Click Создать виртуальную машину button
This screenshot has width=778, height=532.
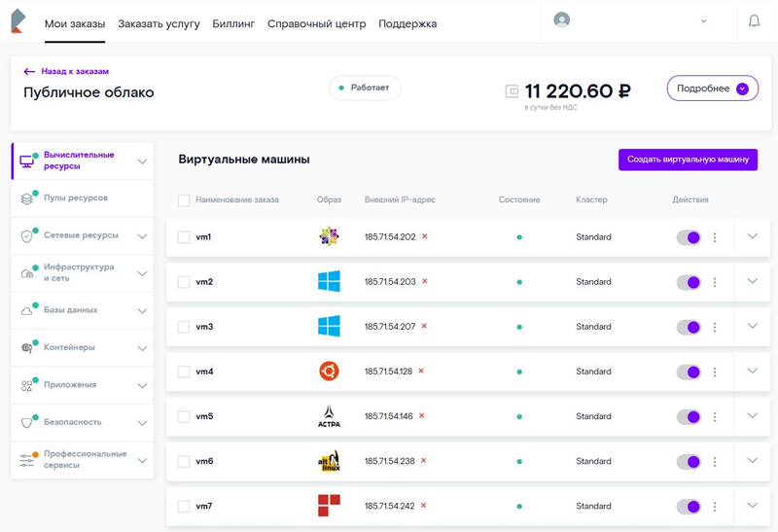pyautogui.click(x=688, y=160)
